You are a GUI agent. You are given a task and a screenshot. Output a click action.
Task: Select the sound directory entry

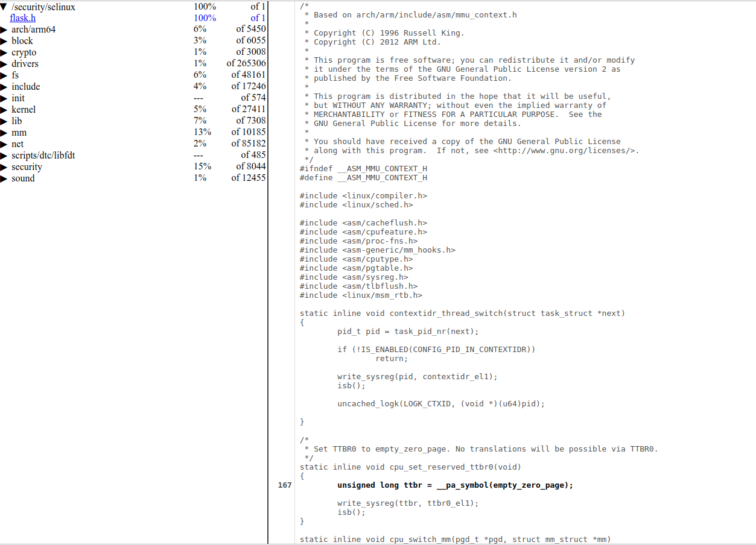[23, 178]
